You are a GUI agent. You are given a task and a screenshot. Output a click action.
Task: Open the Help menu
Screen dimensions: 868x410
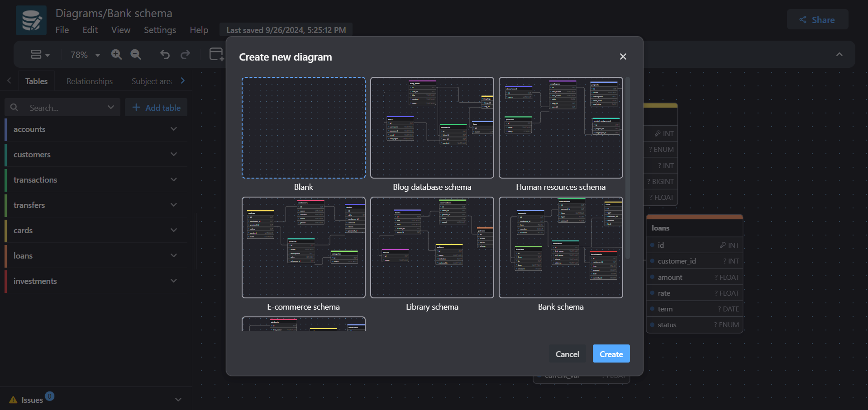click(199, 30)
